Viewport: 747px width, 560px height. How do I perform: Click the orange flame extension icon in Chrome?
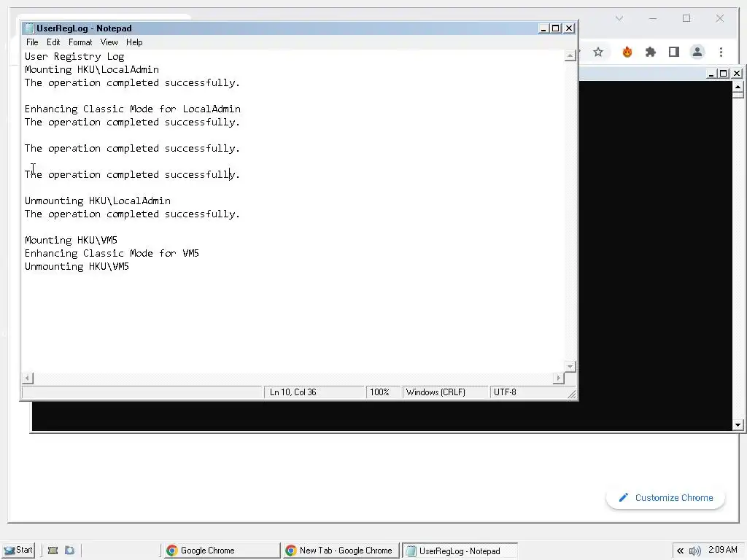point(627,52)
